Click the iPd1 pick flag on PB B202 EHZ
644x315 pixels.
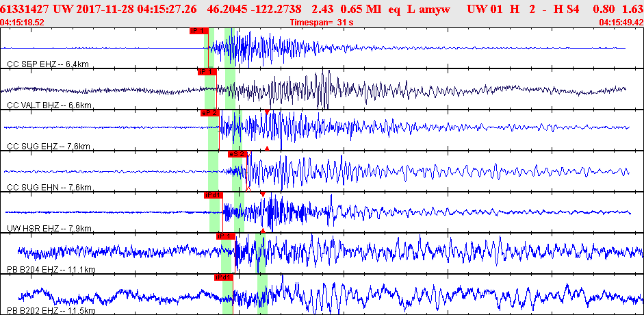[x=223, y=277]
